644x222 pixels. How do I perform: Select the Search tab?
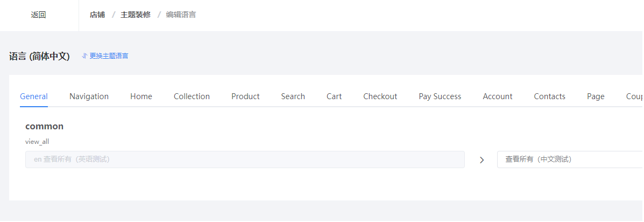pos(293,96)
